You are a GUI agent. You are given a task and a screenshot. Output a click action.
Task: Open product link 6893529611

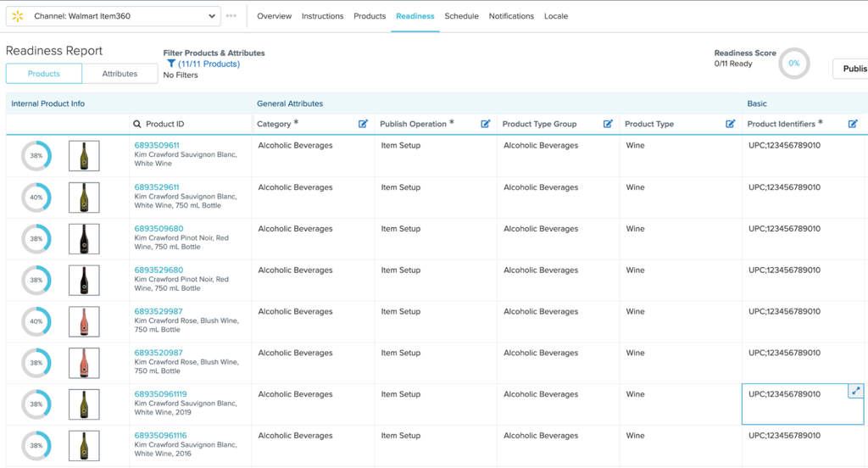pos(157,187)
